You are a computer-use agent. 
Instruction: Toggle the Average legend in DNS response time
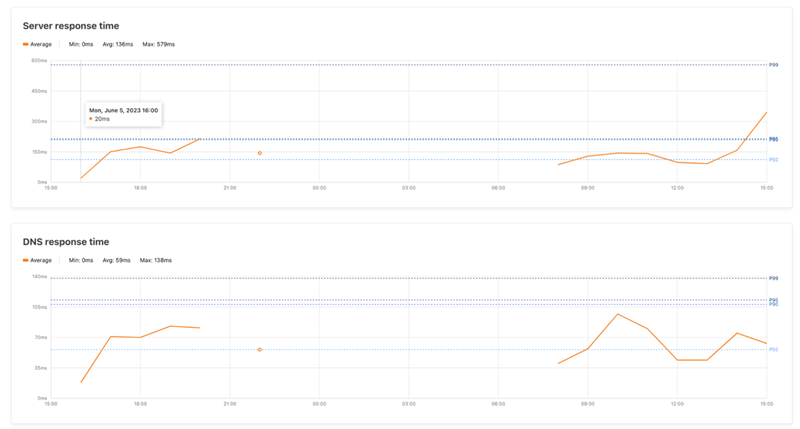38,260
